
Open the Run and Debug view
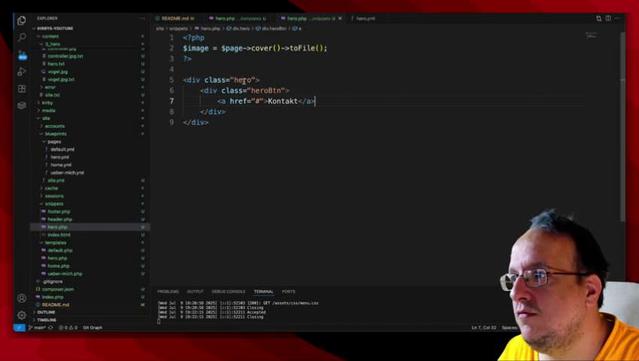(x=22, y=72)
